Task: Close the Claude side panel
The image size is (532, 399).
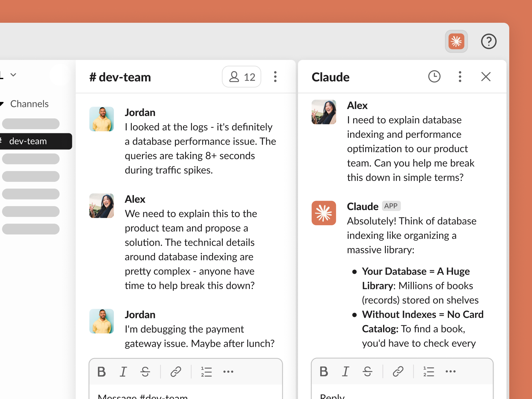Action: [486, 77]
